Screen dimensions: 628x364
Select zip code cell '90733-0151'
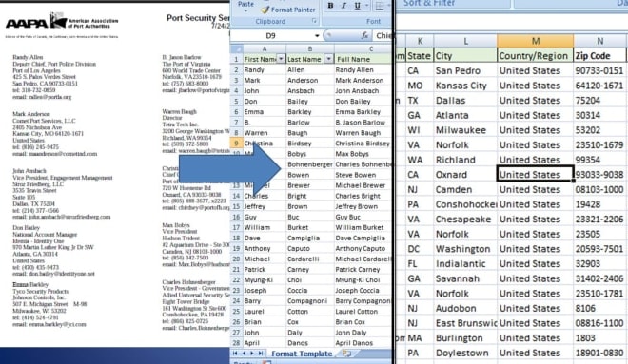[599, 70]
